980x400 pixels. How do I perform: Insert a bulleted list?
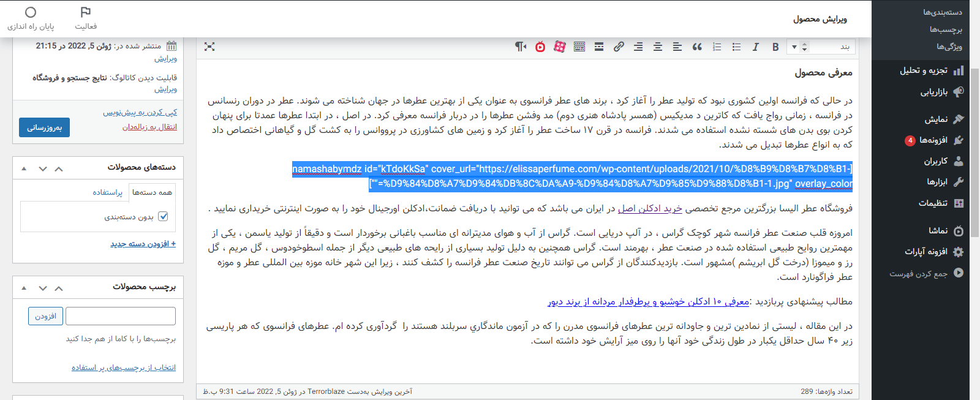click(736, 47)
